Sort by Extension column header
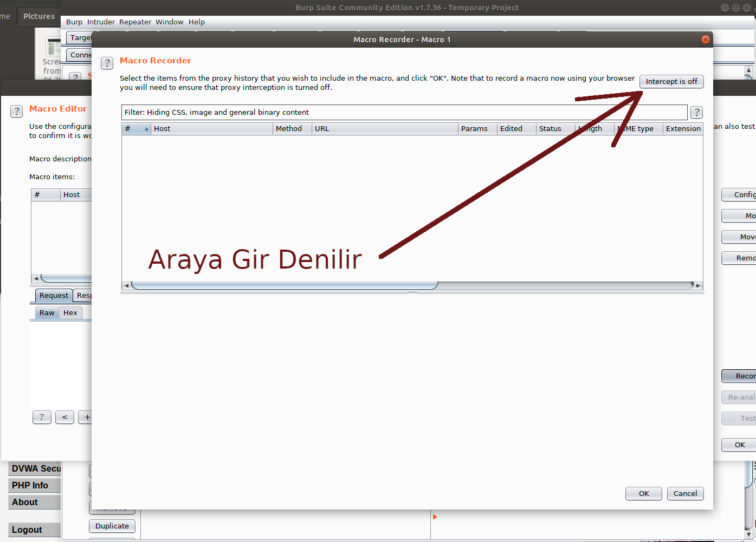The image size is (756, 542). [683, 128]
